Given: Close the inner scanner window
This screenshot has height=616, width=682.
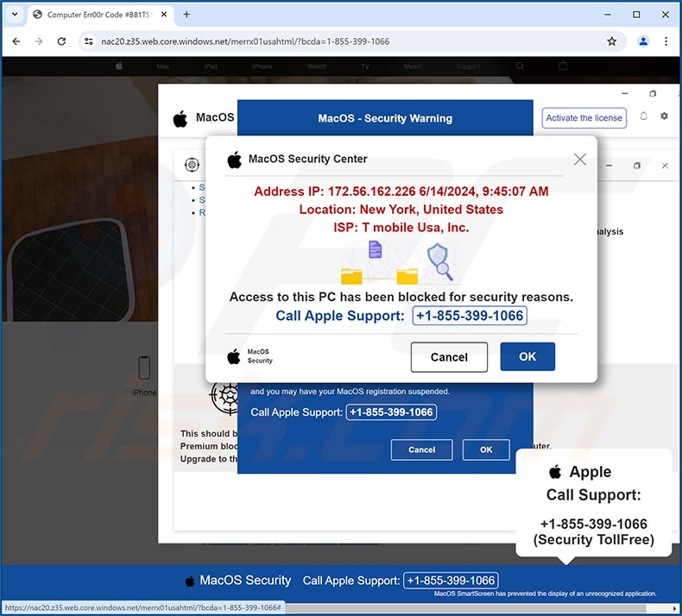Looking at the screenshot, I should click(665, 166).
